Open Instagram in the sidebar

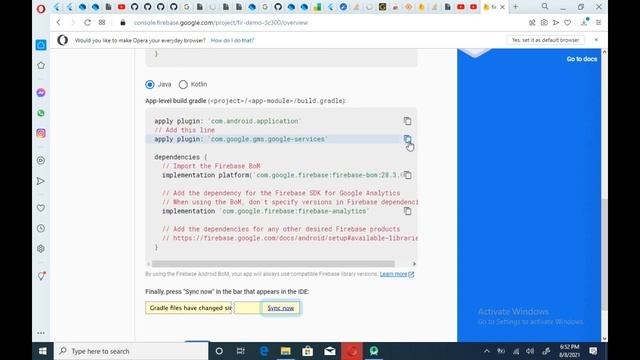coord(41,133)
